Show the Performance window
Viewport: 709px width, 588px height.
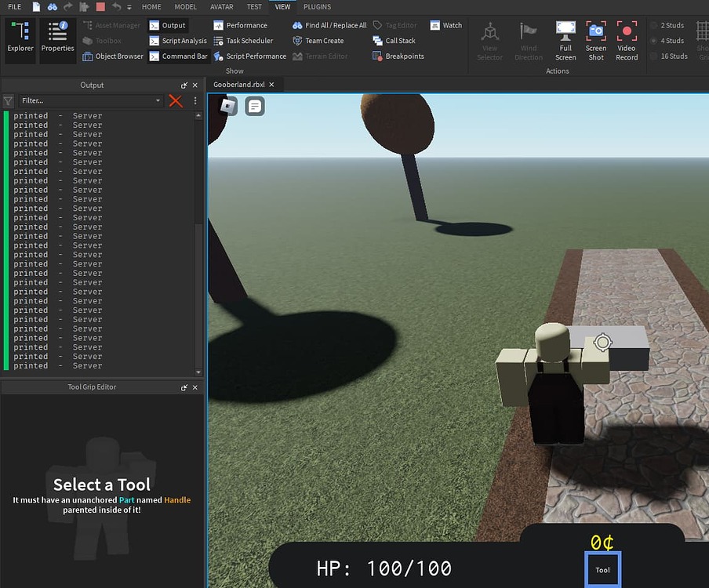click(x=240, y=25)
